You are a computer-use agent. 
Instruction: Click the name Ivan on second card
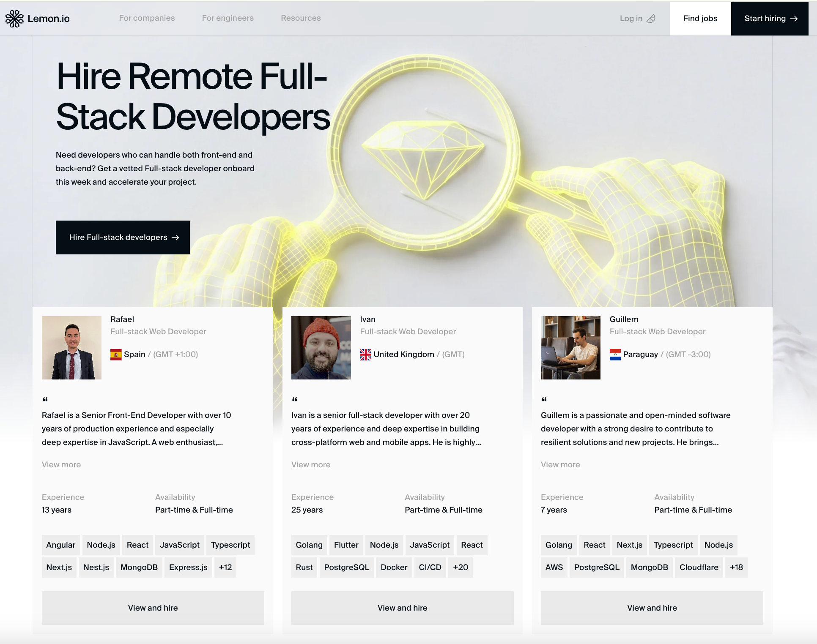[x=367, y=319]
